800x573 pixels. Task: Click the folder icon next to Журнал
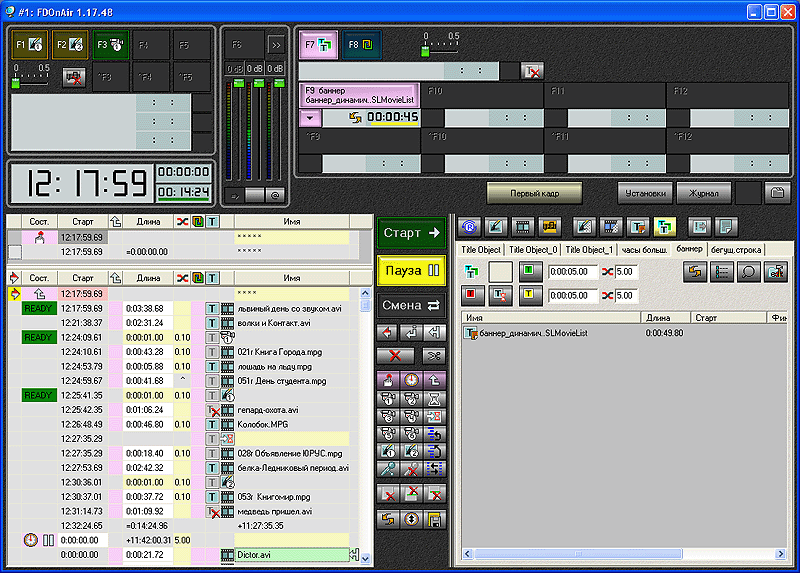click(777, 193)
